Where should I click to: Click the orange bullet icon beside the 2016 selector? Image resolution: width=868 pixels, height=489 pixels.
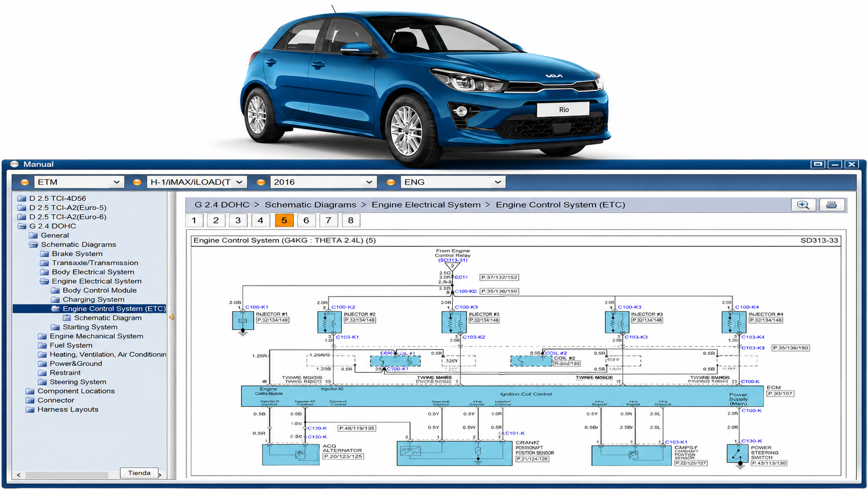(261, 182)
